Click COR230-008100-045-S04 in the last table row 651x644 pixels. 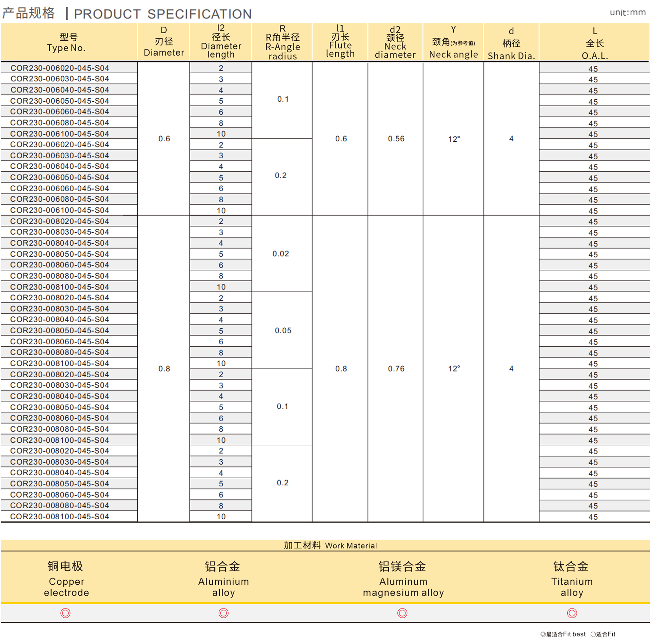coord(60,517)
